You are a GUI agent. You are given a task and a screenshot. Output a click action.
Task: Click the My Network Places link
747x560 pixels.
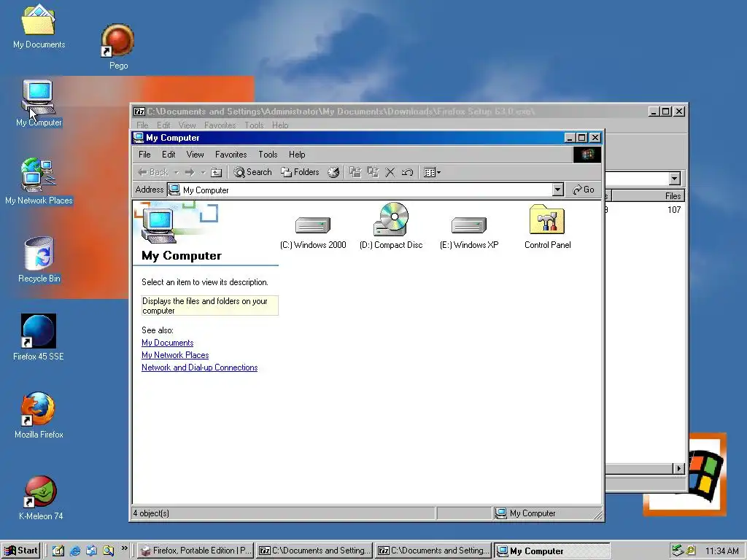coord(175,355)
